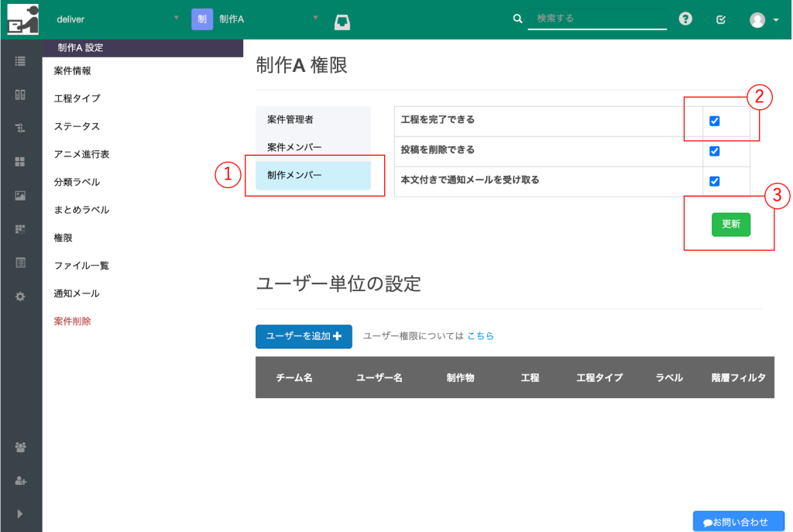The width and height of the screenshot is (793, 532).
Task: Click the 制作A 設定 panel header
Action: point(142,47)
